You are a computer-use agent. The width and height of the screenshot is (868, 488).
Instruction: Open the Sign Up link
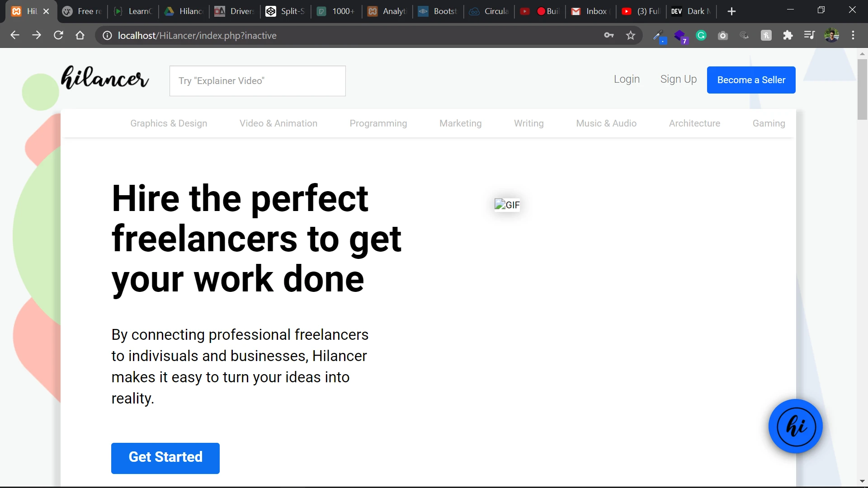point(679,80)
